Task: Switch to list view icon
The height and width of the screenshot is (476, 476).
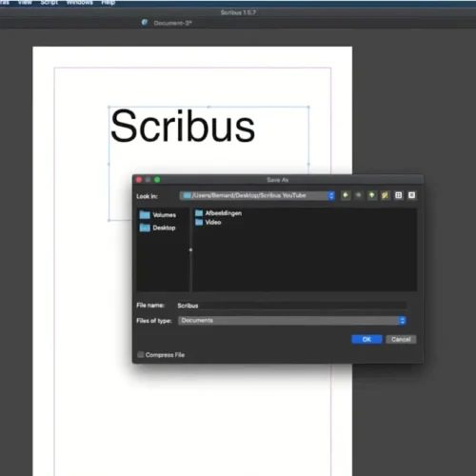Action: pos(399,195)
